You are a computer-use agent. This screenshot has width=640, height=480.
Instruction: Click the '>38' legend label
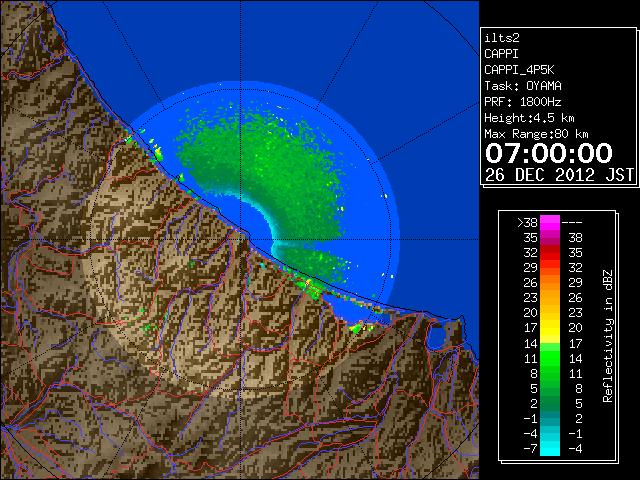(x=527, y=223)
